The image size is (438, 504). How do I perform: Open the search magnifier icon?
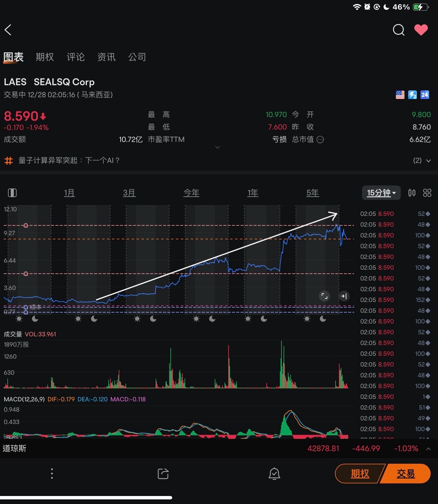click(x=399, y=30)
